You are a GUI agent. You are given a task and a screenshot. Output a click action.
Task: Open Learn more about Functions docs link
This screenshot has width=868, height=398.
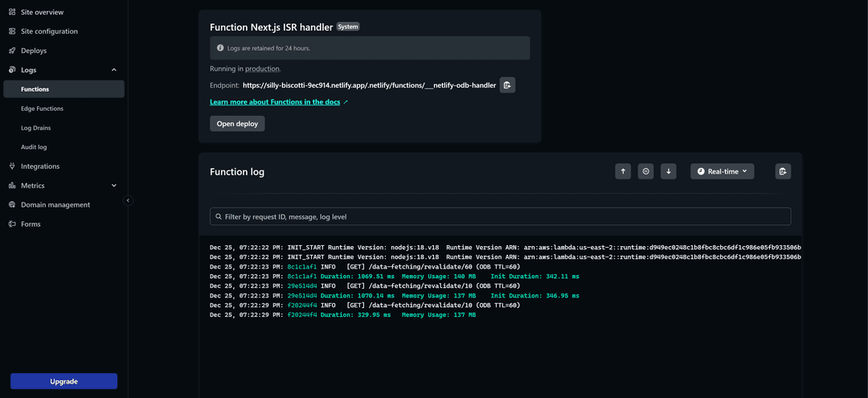(275, 102)
